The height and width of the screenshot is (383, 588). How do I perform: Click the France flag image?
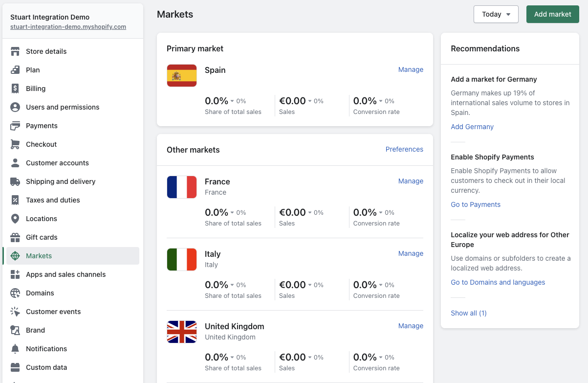click(x=182, y=187)
